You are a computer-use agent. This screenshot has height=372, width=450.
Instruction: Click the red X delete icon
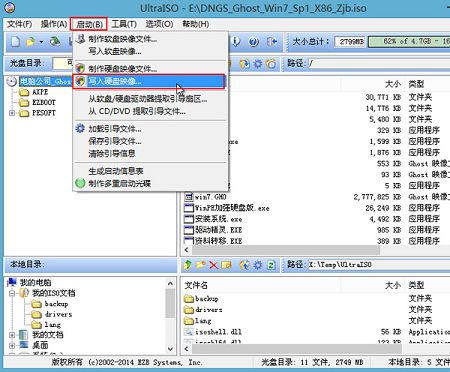click(213, 265)
